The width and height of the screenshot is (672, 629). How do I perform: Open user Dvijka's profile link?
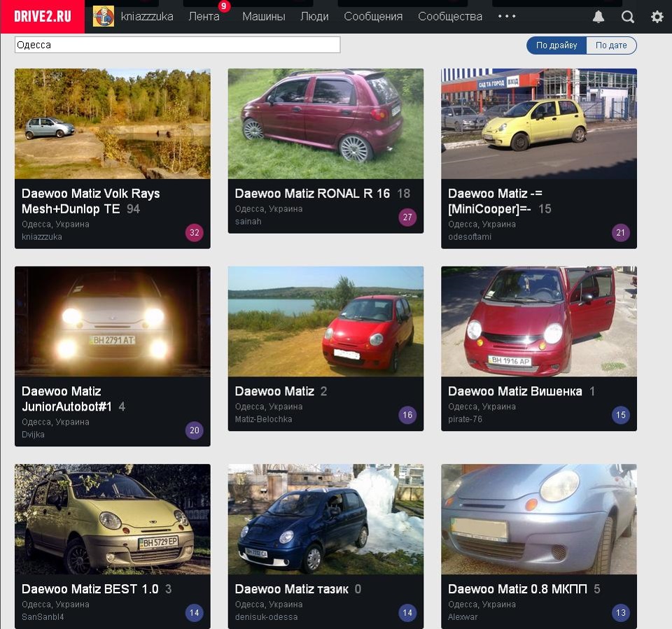pyautogui.click(x=33, y=434)
